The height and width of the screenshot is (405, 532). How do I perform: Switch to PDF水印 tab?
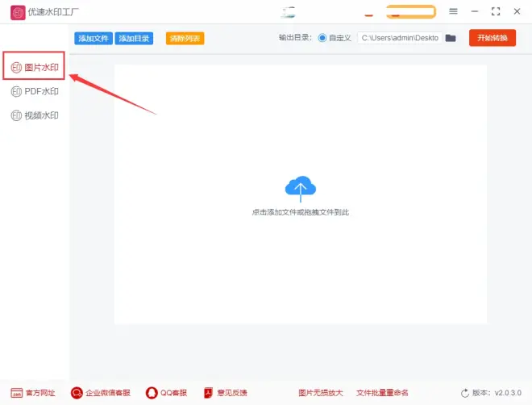(x=35, y=91)
